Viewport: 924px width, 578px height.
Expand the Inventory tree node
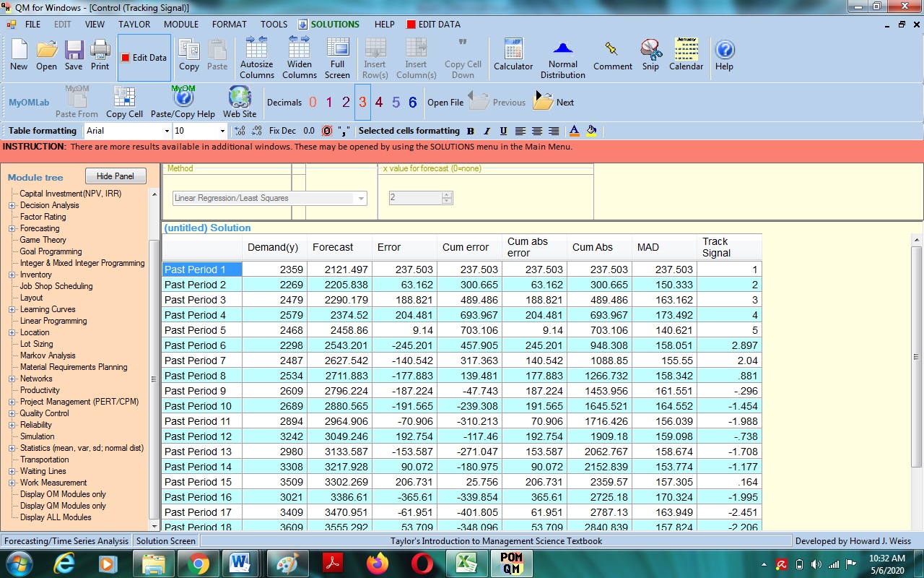click(12, 275)
